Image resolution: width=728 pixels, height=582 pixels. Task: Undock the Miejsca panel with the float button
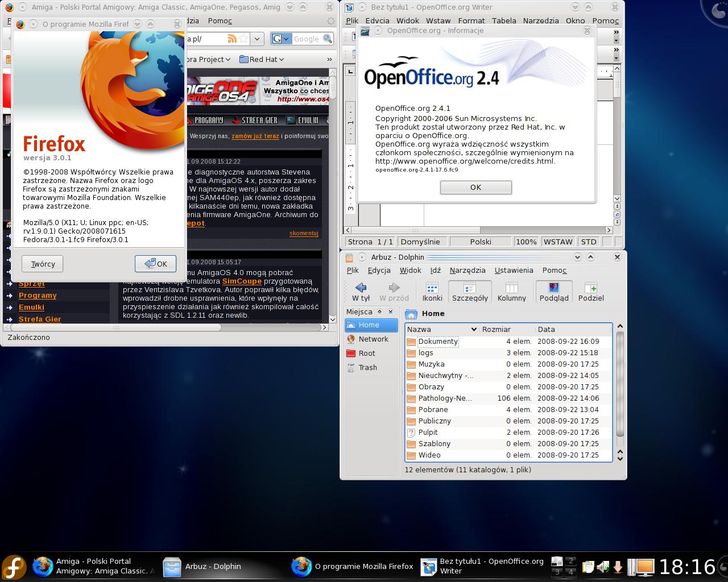pos(379,311)
